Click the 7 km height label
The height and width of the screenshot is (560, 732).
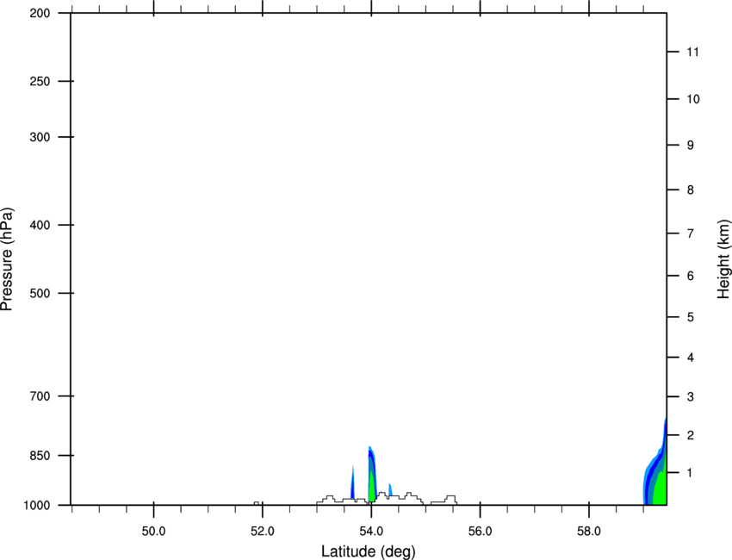[x=691, y=233]
